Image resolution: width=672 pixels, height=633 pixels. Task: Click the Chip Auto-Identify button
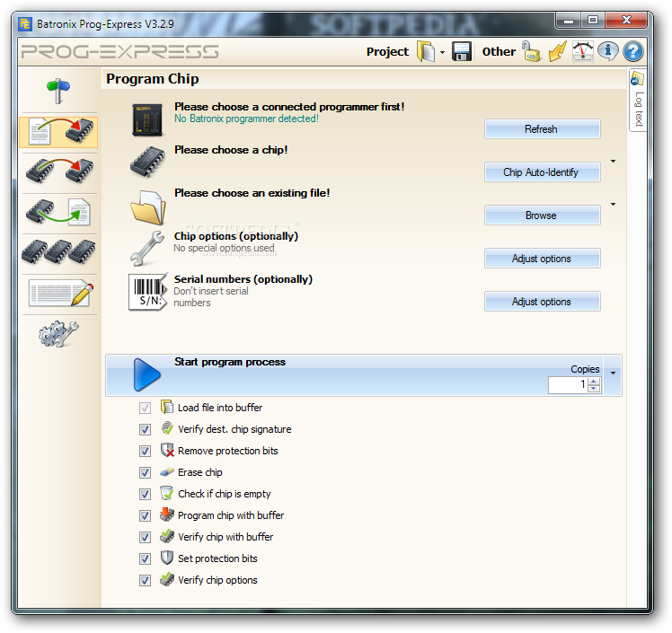coord(542,172)
